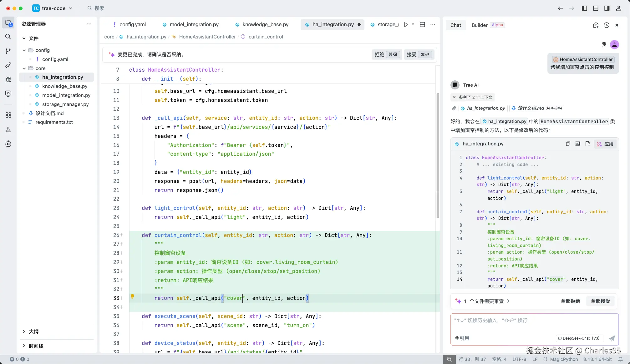View chat history in the AI panel

tap(607, 25)
